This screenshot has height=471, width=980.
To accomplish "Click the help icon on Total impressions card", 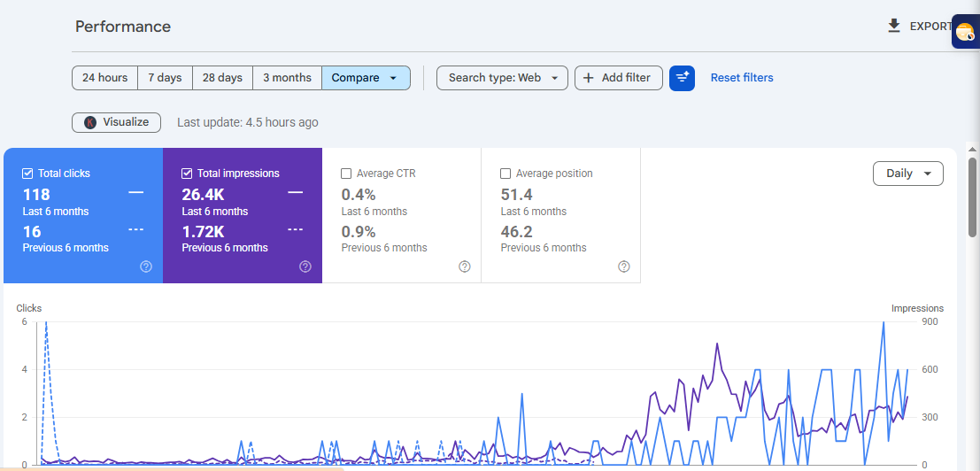I will pyautogui.click(x=305, y=266).
